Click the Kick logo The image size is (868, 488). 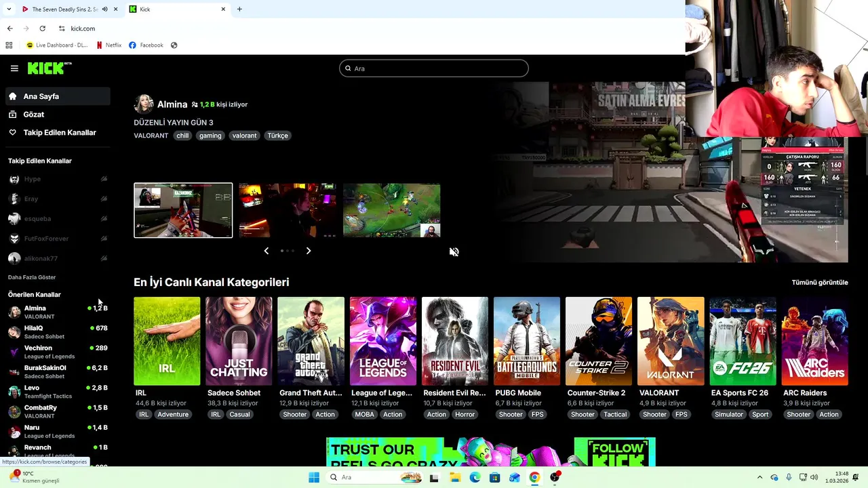click(50, 68)
